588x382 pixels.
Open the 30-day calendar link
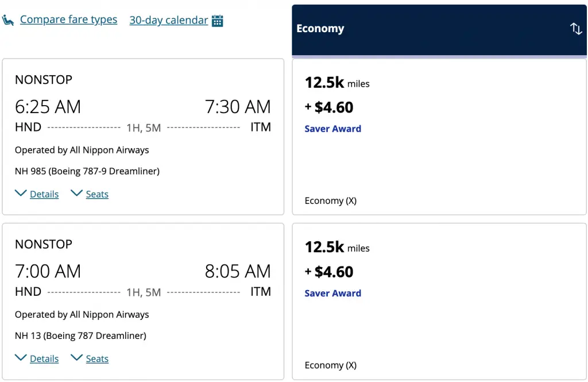click(168, 20)
